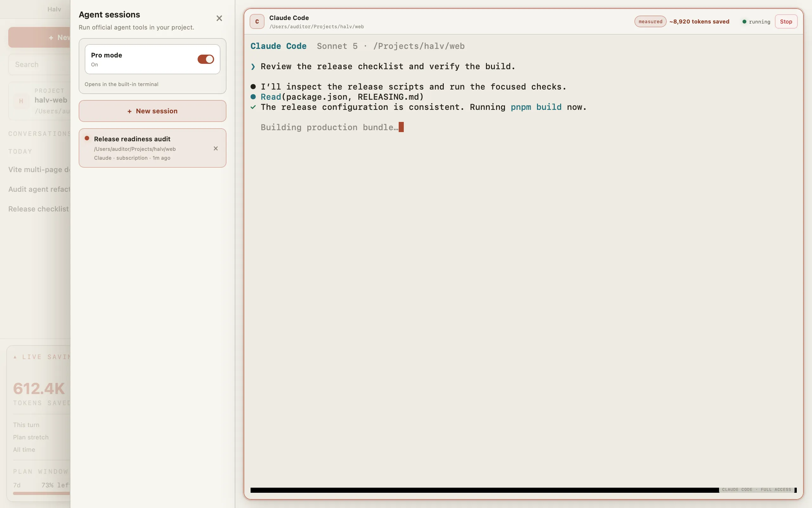The height and width of the screenshot is (508, 812).
Task: Click the 612.4K tokens saved figure
Action: coord(39,389)
